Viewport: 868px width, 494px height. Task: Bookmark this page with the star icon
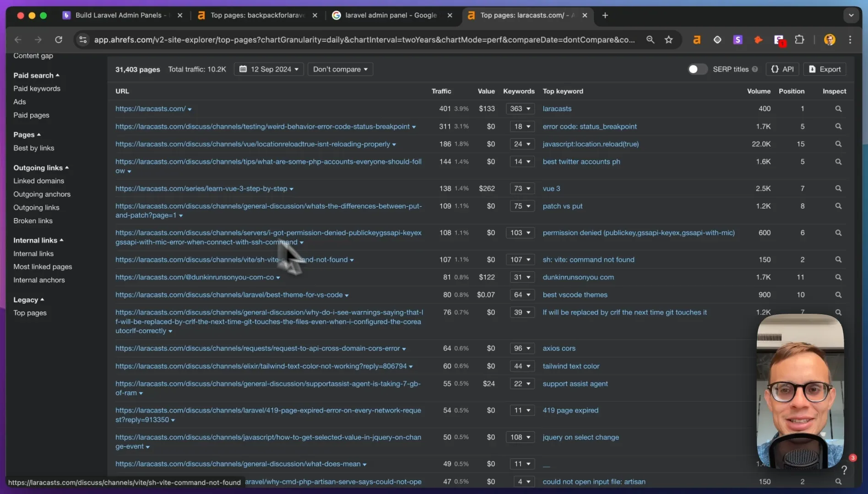pyautogui.click(x=669, y=40)
